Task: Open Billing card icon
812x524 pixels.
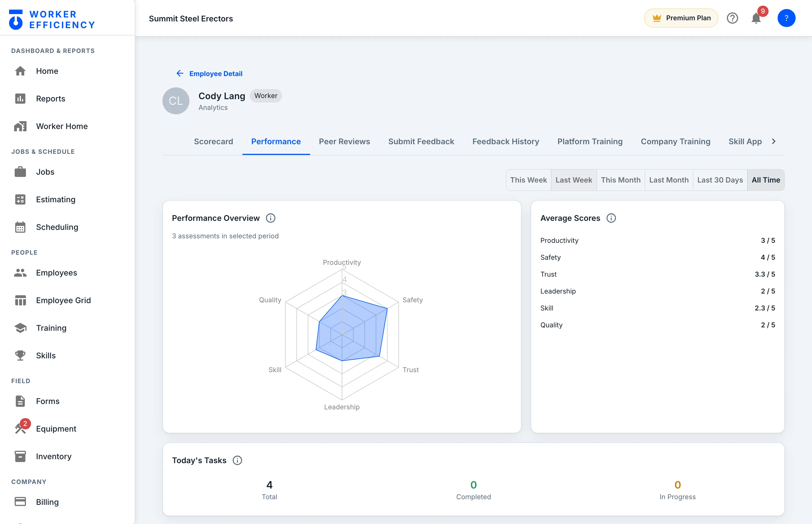Action: (20, 501)
